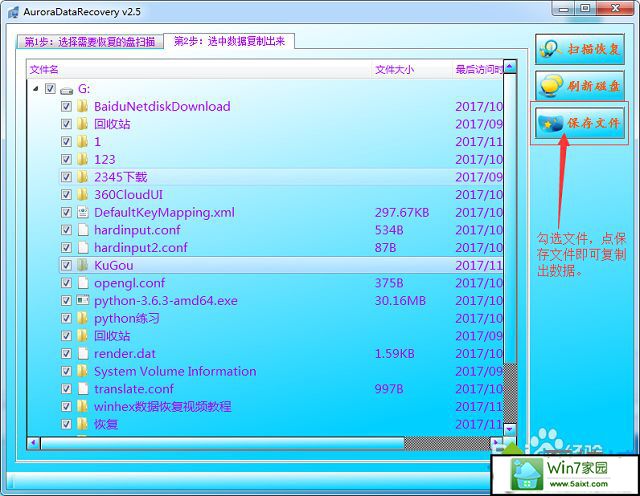Click the 297.67KB size value

(402, 212)
